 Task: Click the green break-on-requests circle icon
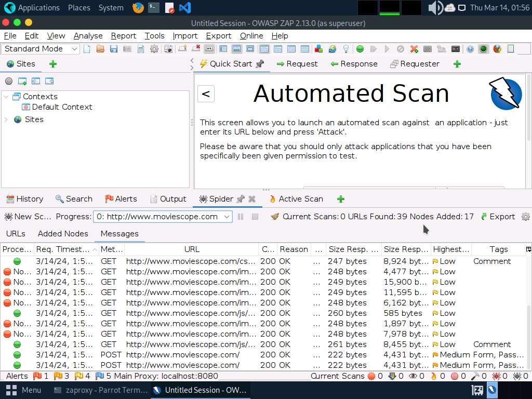[x=360, y=49]
